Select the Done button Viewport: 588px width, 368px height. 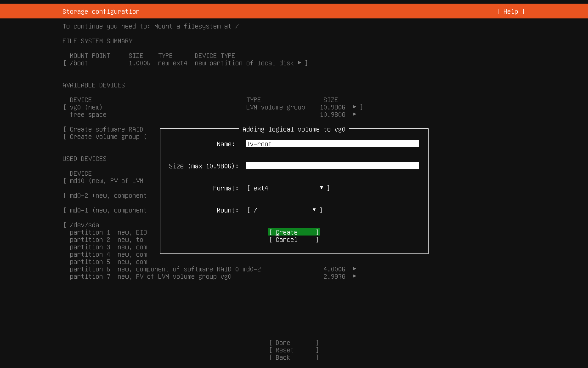(294, 343)
